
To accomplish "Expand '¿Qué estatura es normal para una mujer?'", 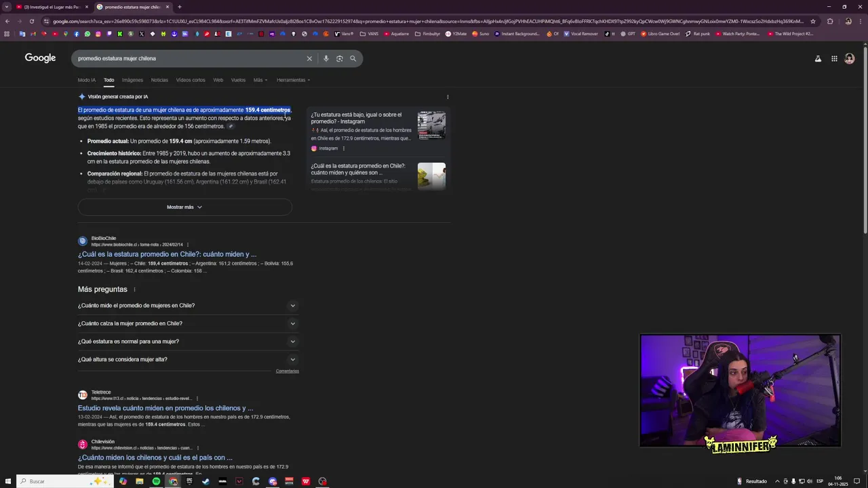I will tap(187, 342).
